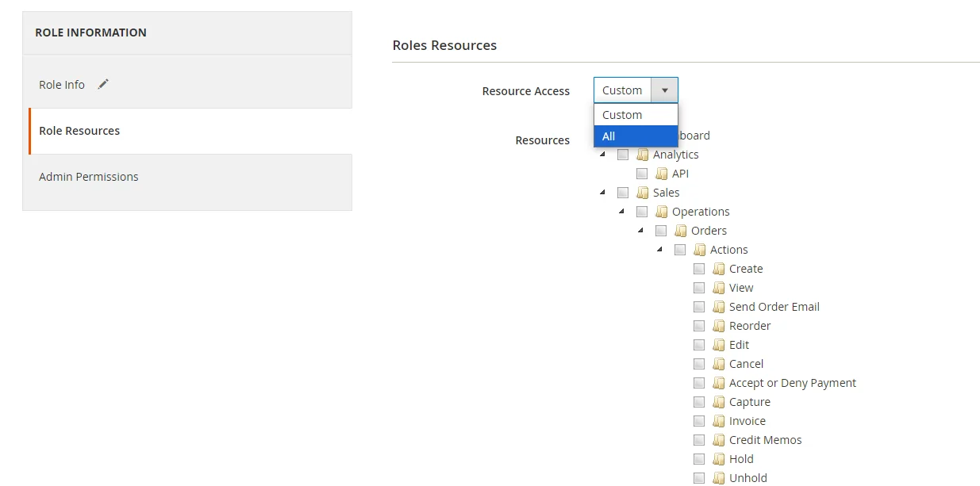This screenshot has width=980, height=486.
Task: Check the Create order action checkbox
Action: (x=699, y=269)
